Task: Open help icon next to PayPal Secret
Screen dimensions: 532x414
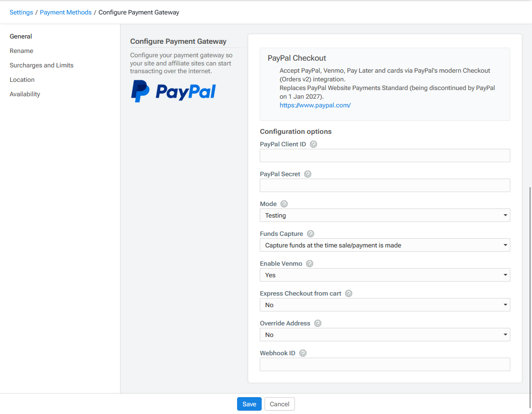Action: click(x=307, y=174)
